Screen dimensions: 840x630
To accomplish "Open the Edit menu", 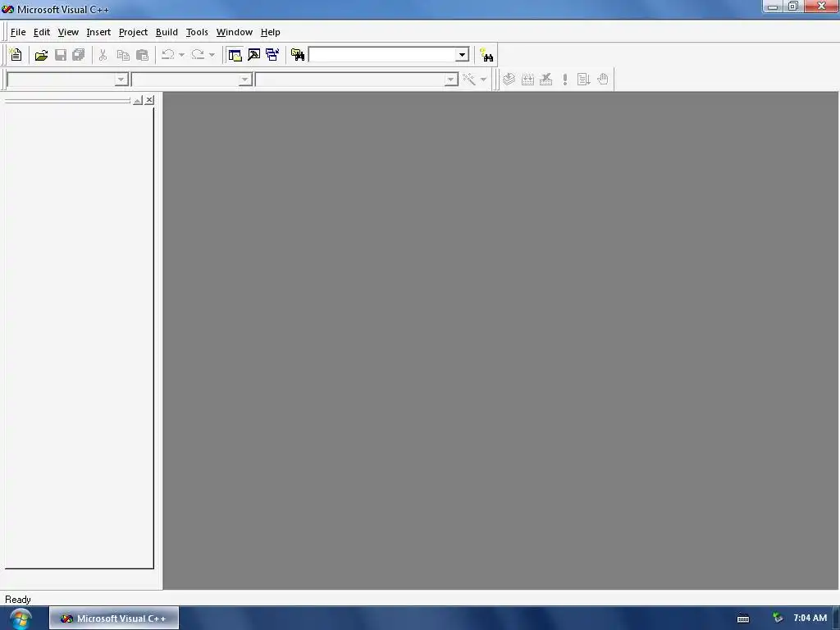I will coord(41,32).
